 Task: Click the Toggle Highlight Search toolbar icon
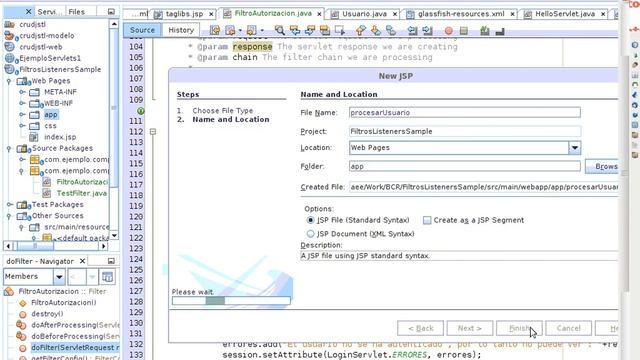[x=325, y=30]
